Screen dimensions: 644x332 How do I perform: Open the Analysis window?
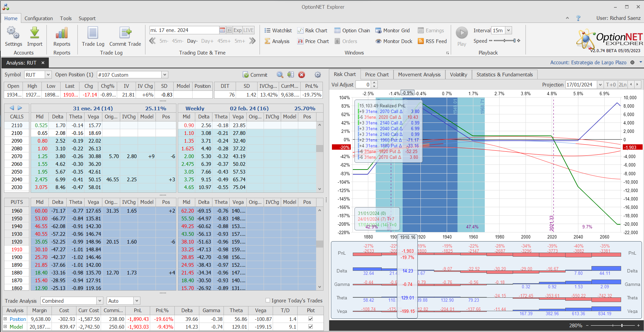277,41
